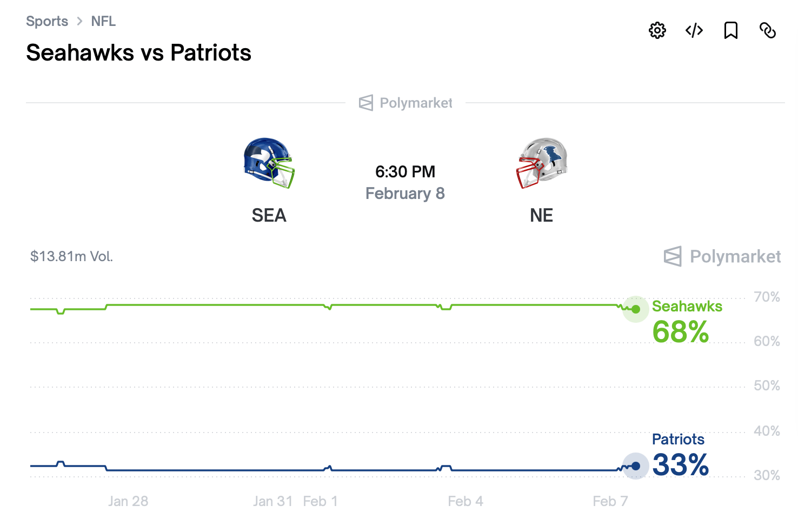
Task: Select the Seahawks chart endpoint dot
Action: coord(636,309)
